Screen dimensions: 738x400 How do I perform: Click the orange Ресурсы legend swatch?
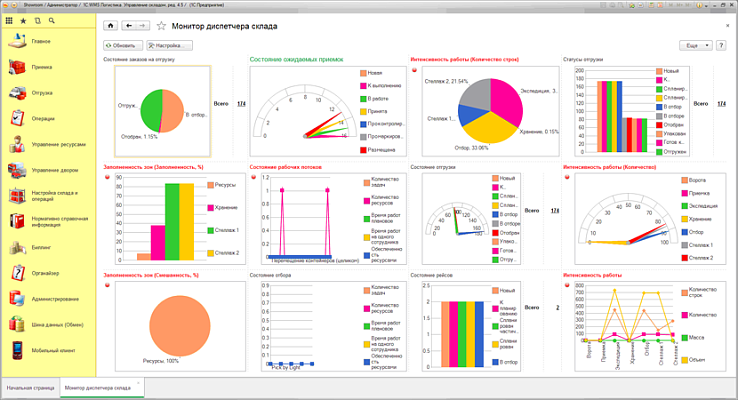coord(209,185)
